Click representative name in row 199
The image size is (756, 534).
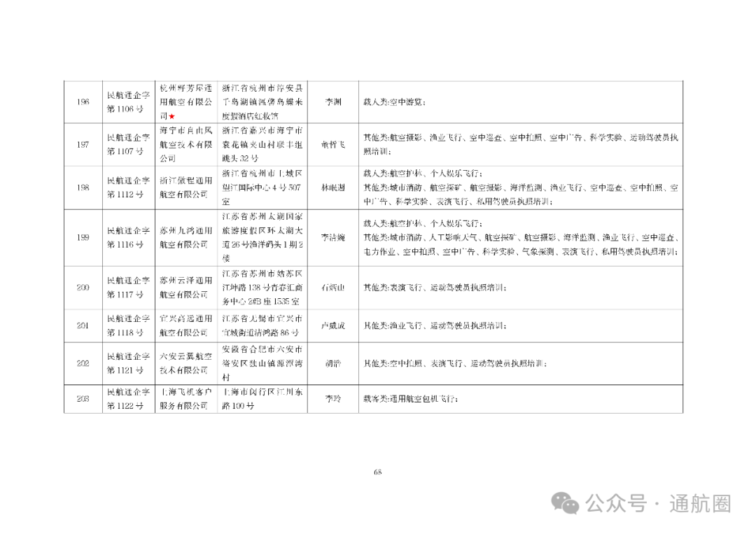point(333,237)
